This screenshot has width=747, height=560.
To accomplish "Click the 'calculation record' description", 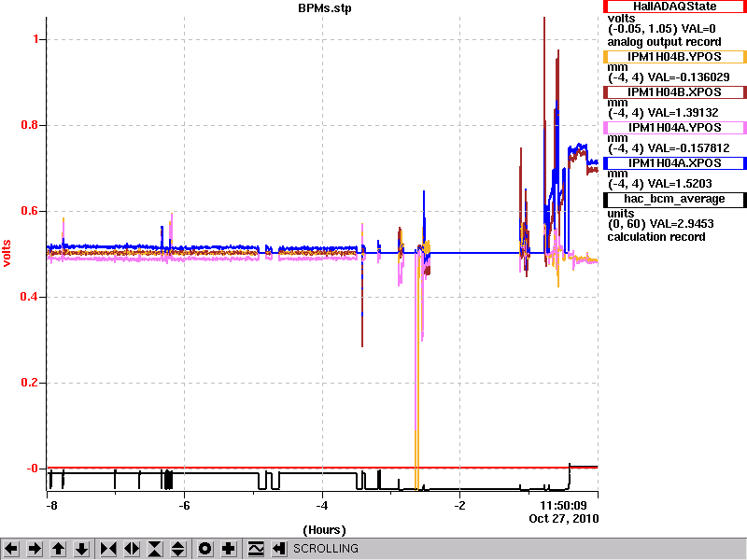I will pos(656,237).
